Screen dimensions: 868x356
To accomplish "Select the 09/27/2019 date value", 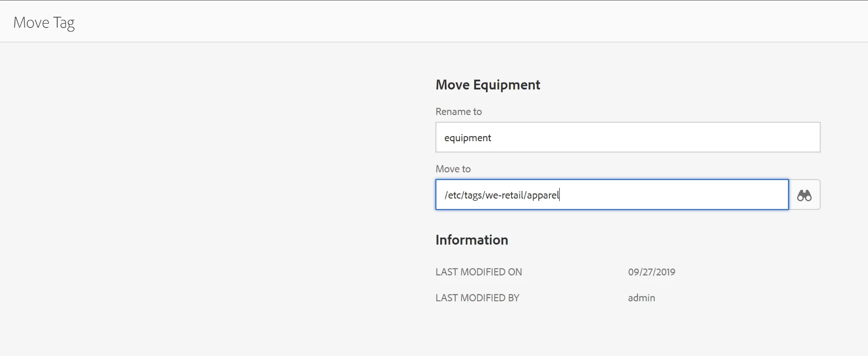I will (651, 272).
